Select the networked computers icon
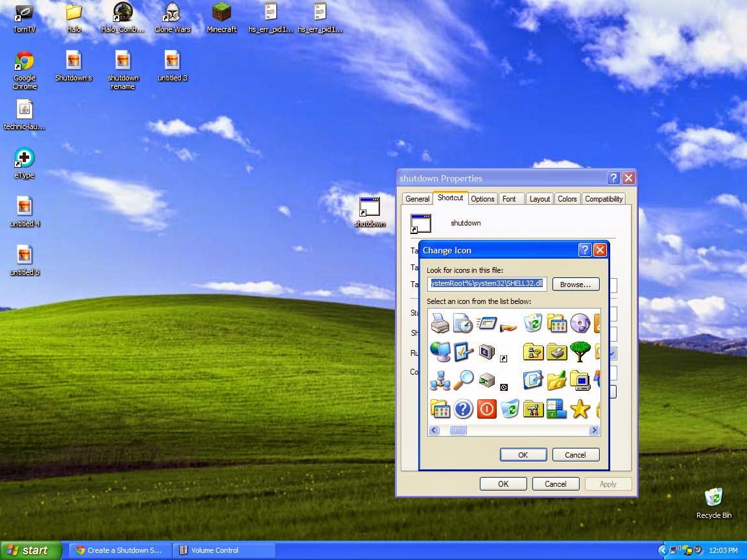Screen dimensions: 747x560 click(440, 381)
